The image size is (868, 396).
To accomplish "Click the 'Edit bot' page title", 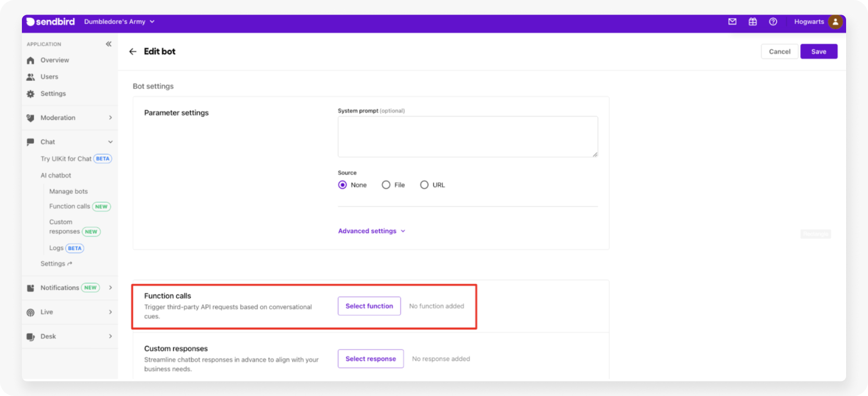I will click(160, 52).
